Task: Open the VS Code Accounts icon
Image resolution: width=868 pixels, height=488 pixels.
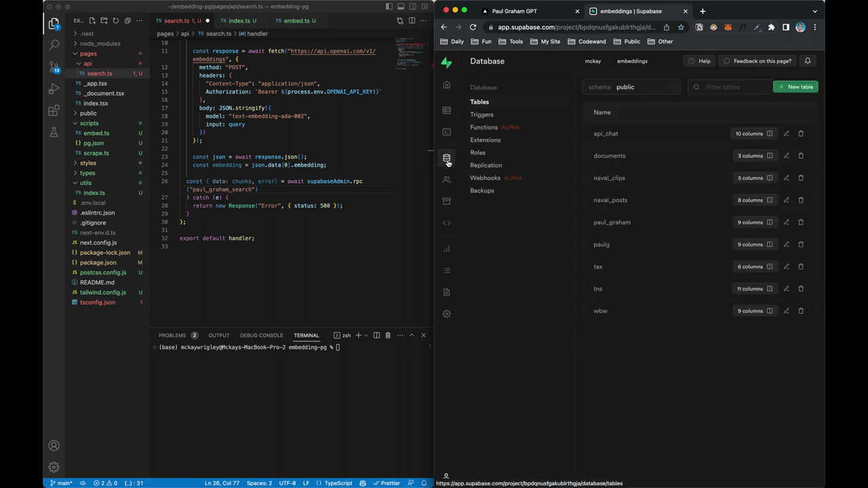Action: pyautogui.click(x=54, y=445)
